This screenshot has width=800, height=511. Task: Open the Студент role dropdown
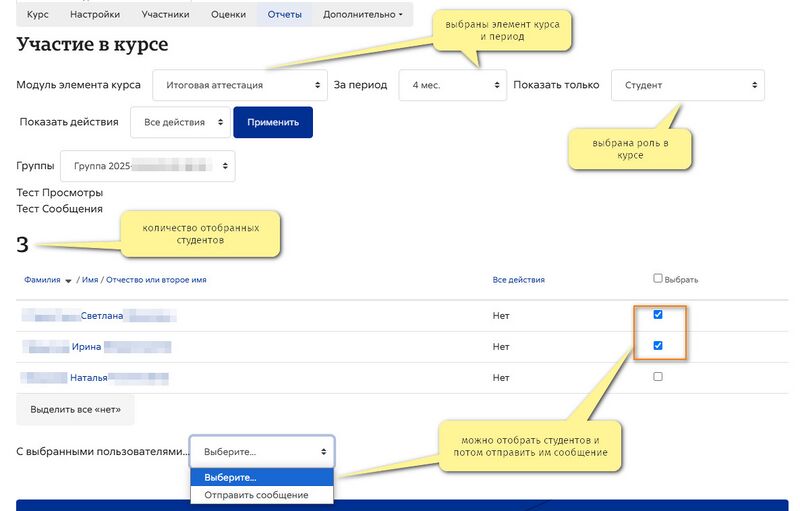click(x=688, y=85)
